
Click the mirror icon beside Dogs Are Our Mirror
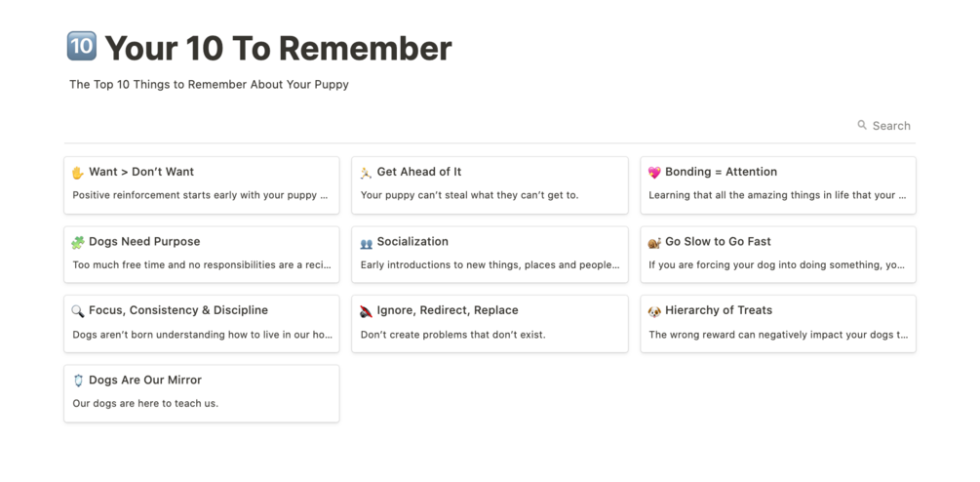point(78,381)
